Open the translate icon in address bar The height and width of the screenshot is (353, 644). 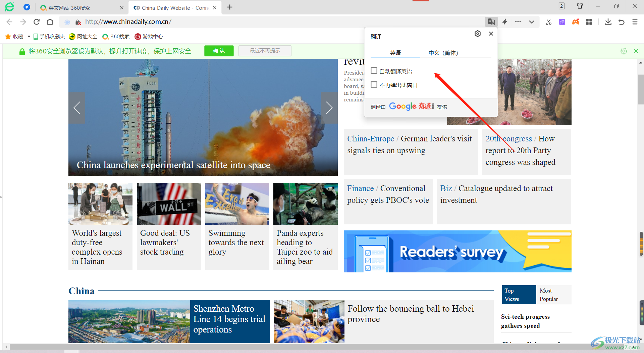(491, 22)
